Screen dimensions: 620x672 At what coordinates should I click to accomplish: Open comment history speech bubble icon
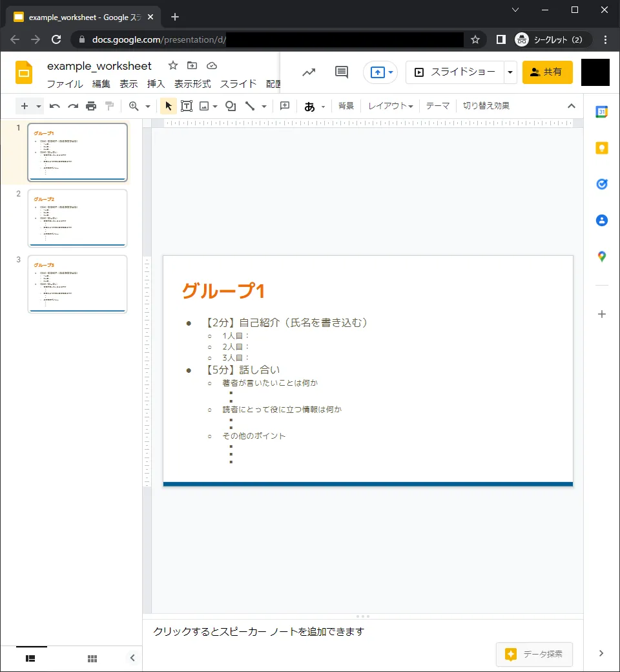tap(342, 72)
